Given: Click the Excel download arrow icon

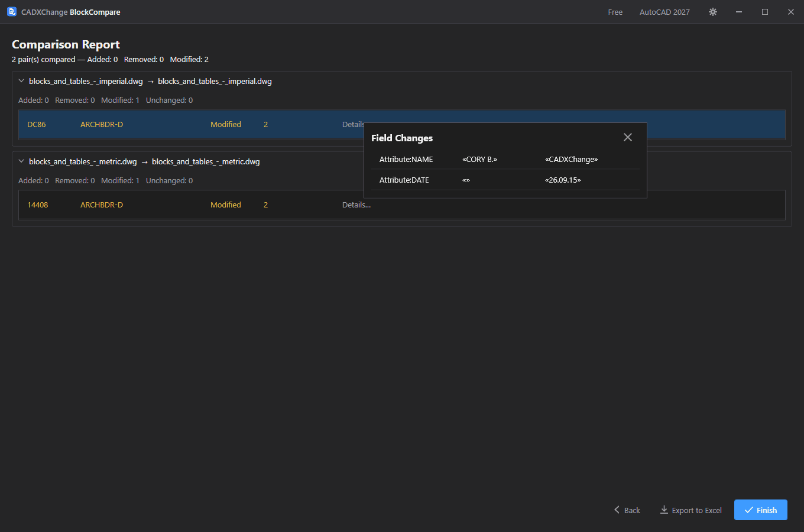Looking at the screenshot, I should 664,510.
